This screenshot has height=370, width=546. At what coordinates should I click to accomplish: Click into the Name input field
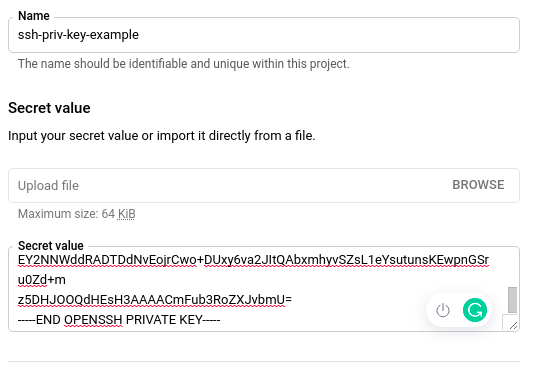264,35
